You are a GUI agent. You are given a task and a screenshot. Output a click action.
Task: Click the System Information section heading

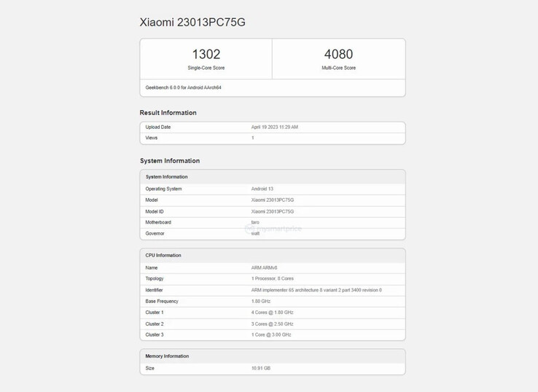(x=170, y=160)
